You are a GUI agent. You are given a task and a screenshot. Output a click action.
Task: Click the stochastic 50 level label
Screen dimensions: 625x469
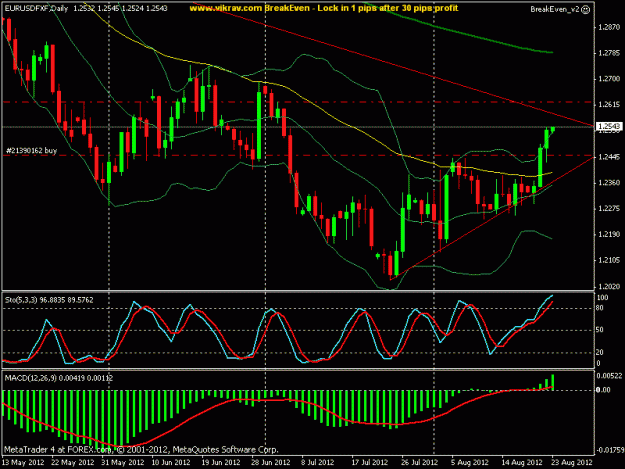pyautogui.click(x=600, y=330)
